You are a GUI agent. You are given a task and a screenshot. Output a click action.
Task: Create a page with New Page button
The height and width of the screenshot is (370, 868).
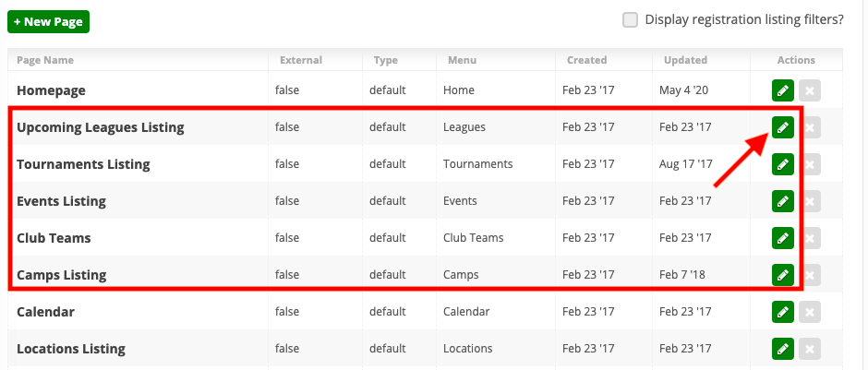pyautogui.click(x=48, y=22)
